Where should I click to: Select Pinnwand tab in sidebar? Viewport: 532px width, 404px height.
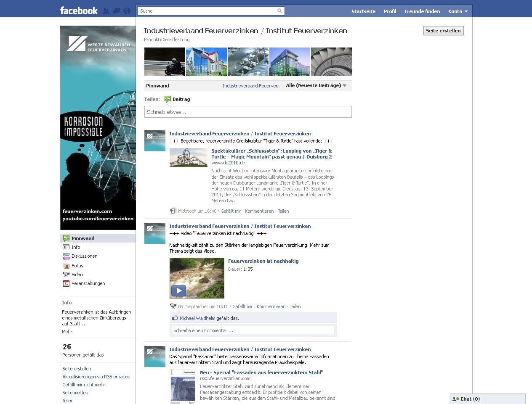click(98, 238)
